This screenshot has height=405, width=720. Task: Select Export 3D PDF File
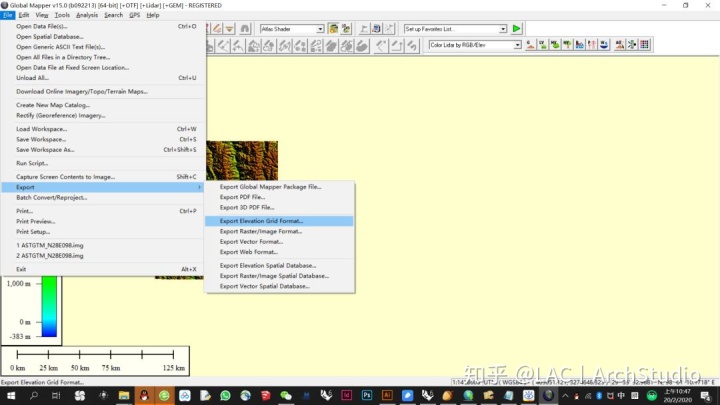[x=279, y=208]
